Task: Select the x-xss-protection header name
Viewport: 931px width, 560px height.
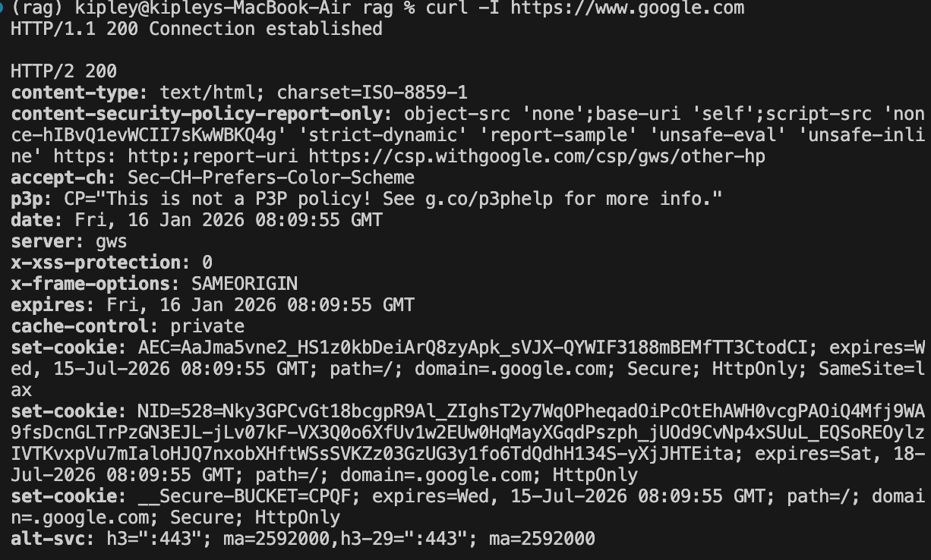Action: point(95,263)
